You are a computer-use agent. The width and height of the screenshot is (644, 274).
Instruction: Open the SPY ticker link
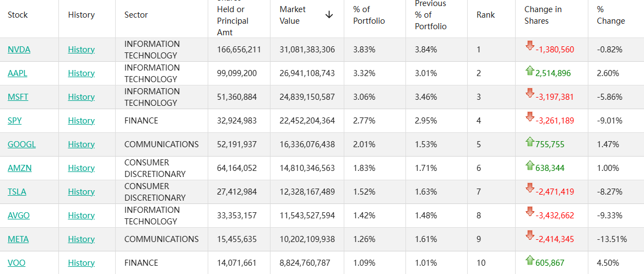(x=15, y=121)
